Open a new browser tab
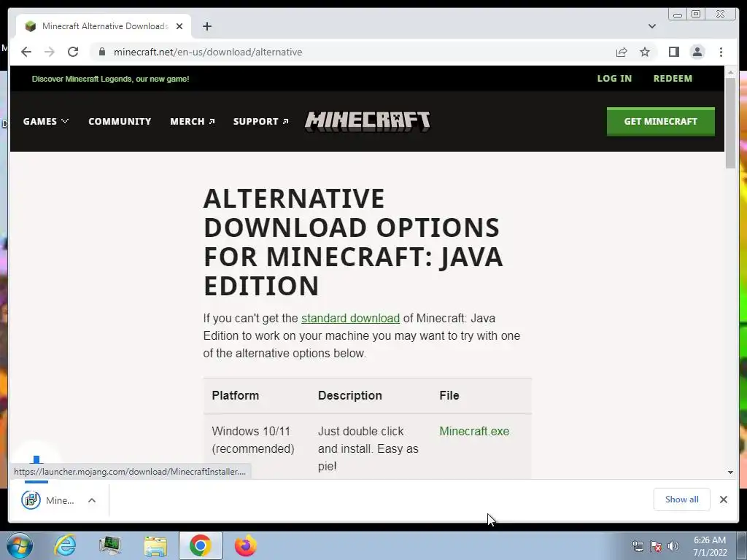 [x=206, y=26]
